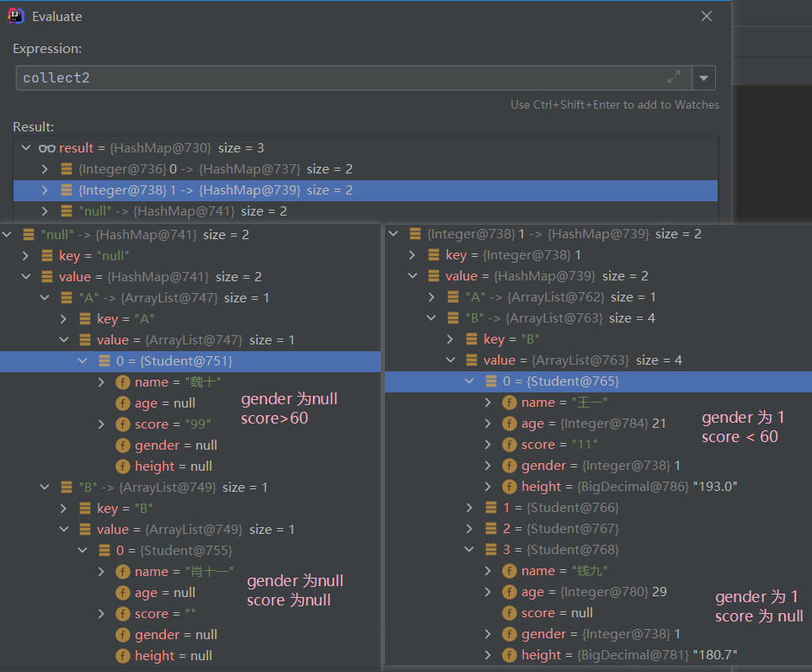This screenshot has width=812, height=672.
Task: Click field icon of height = null under 肖十一
Action: point(123,656)
